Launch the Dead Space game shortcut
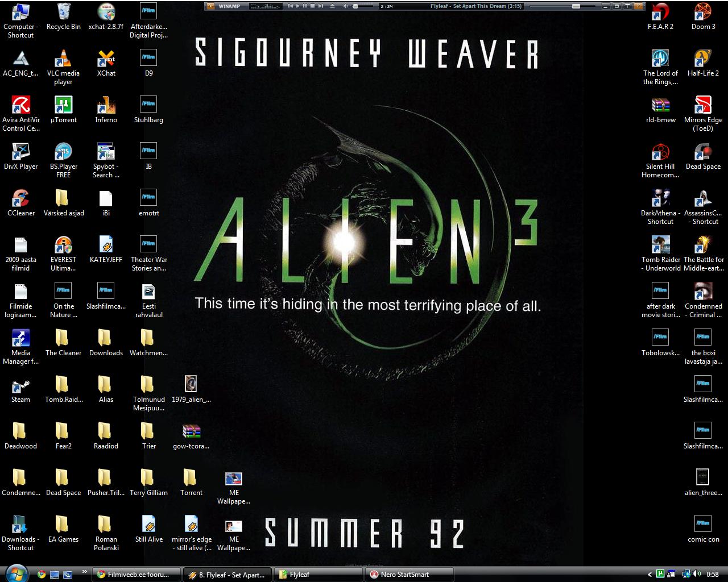This screenshot has width=728, height=582. click(x=704, y=156)
